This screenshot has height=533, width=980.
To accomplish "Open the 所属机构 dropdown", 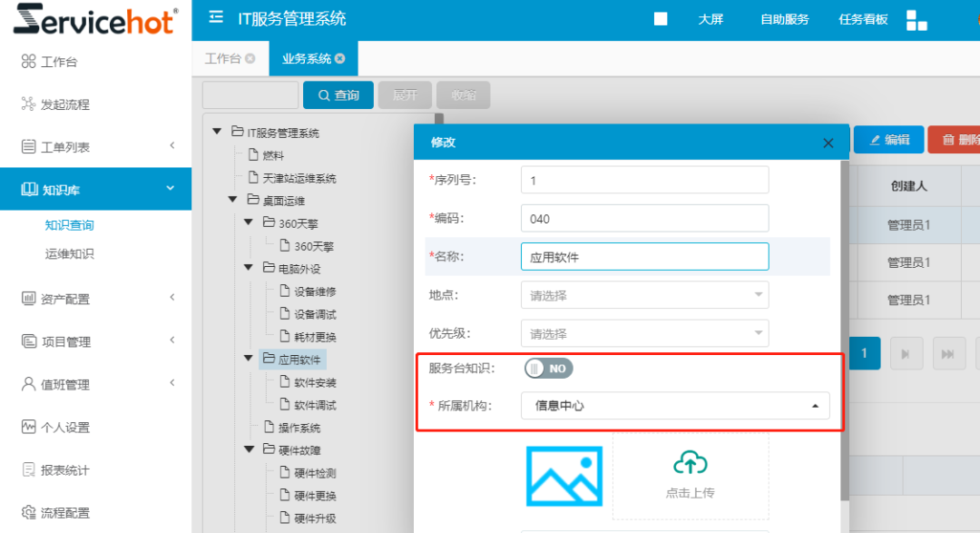I will [675, 406].
